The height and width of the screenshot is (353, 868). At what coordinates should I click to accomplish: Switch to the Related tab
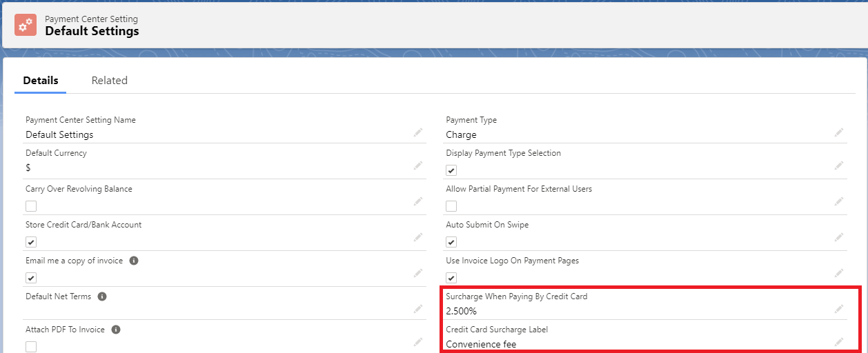(x=109, y=81)
